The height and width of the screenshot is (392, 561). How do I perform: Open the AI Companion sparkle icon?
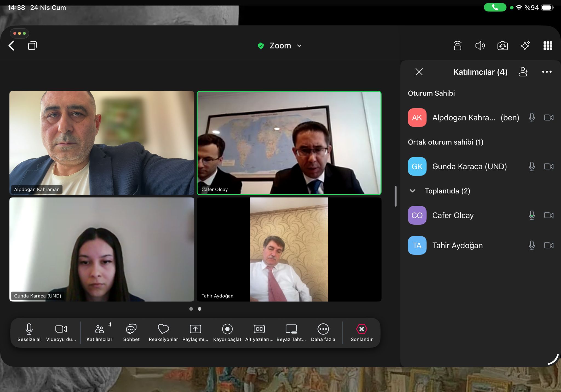pyautogui.click(x=525, y=45)
